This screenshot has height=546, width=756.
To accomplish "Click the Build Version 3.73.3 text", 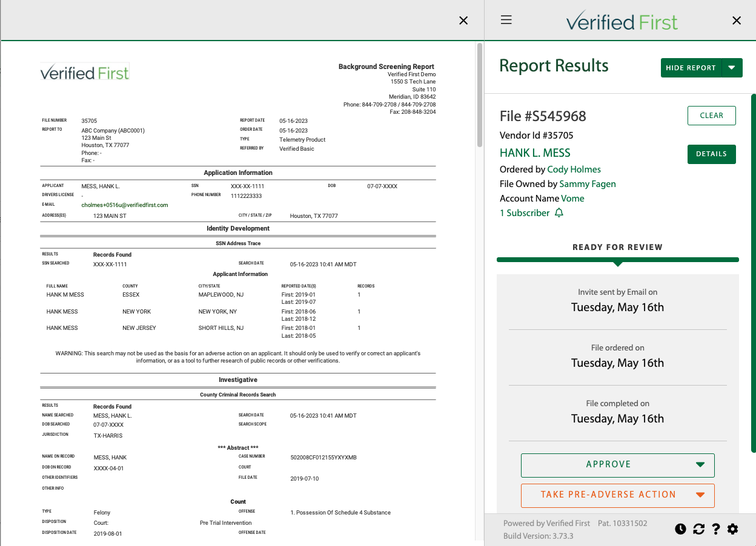I will [x=538, y=536].
